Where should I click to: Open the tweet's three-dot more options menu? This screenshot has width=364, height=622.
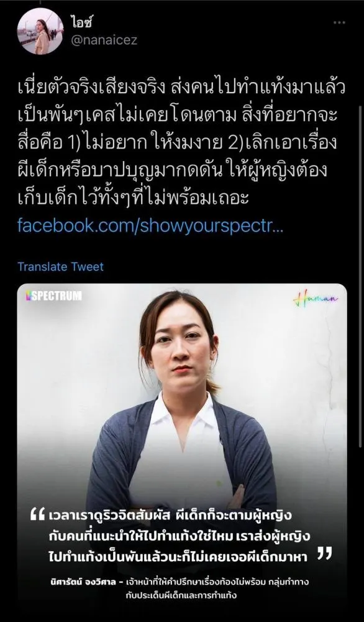[x=339, y=22]
